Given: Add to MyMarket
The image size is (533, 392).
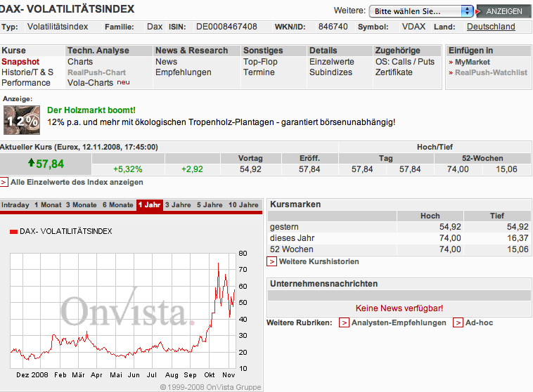Looking at the screenshot, I should pos(472,62).
